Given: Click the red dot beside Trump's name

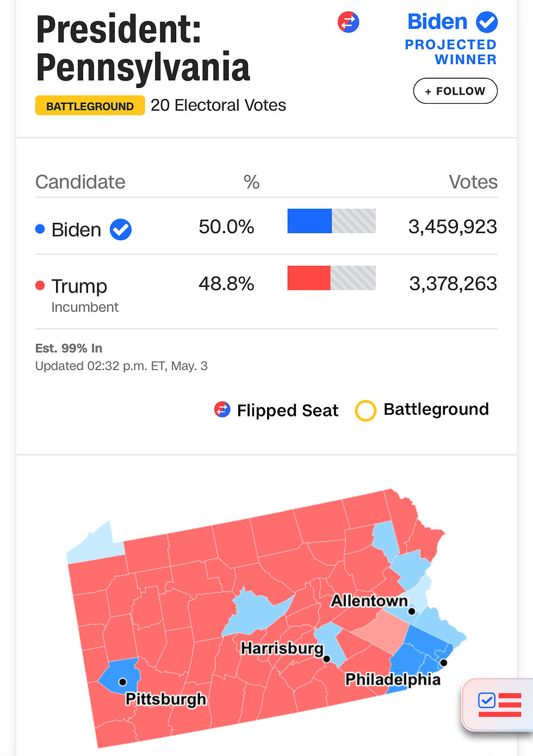Looking at the screenshot, I should coord(40,285).
